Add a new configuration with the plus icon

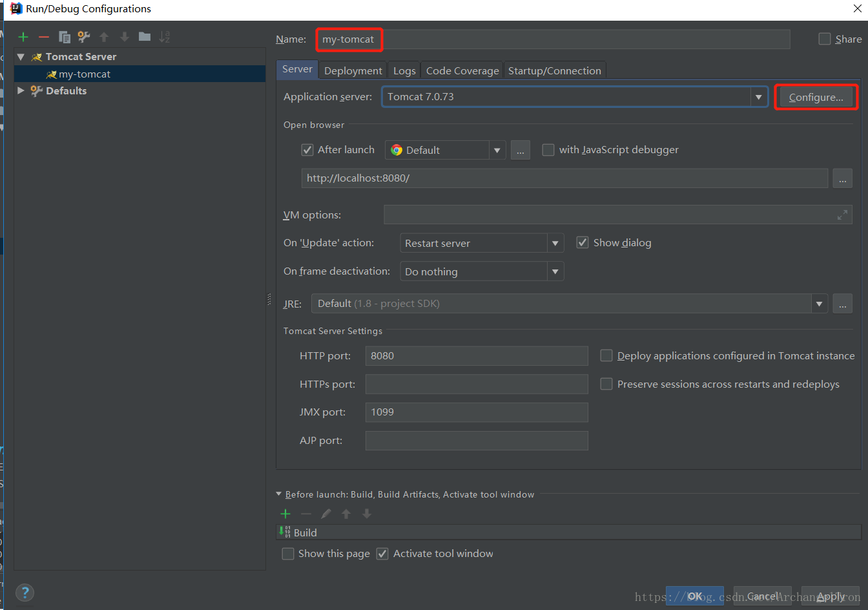(x=23, y=37)
